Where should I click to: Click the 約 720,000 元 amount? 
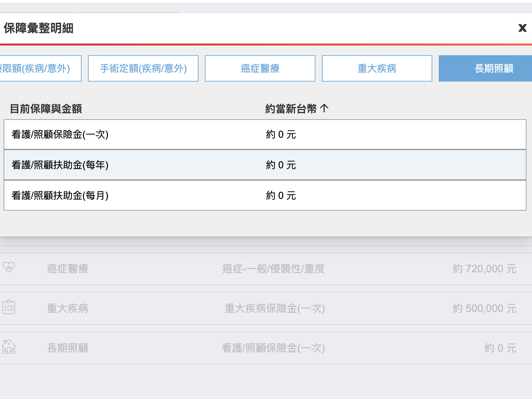[x=484, y=269]
